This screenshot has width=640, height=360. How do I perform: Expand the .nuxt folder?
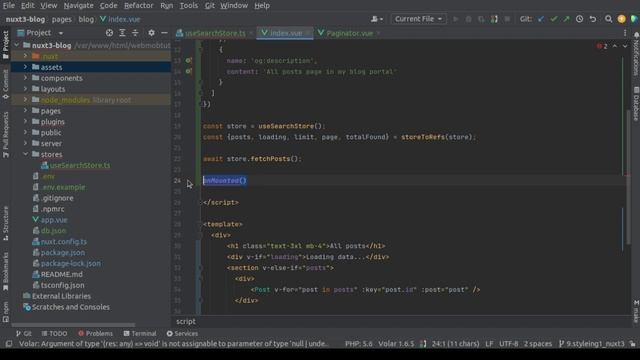pyautogui.click(x=25, y=56)
